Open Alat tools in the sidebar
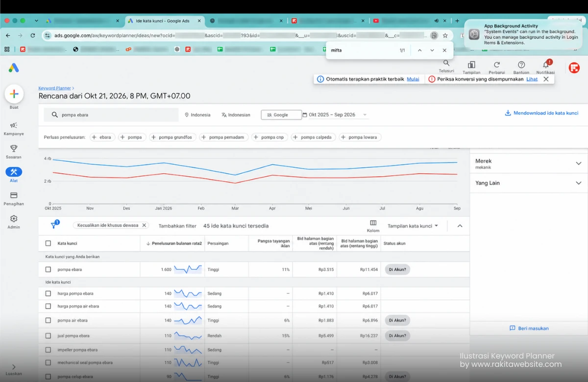 point(14,175)
